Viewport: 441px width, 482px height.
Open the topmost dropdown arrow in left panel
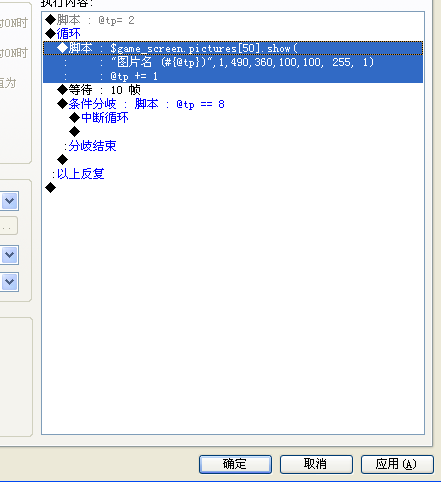click(10, 201)
